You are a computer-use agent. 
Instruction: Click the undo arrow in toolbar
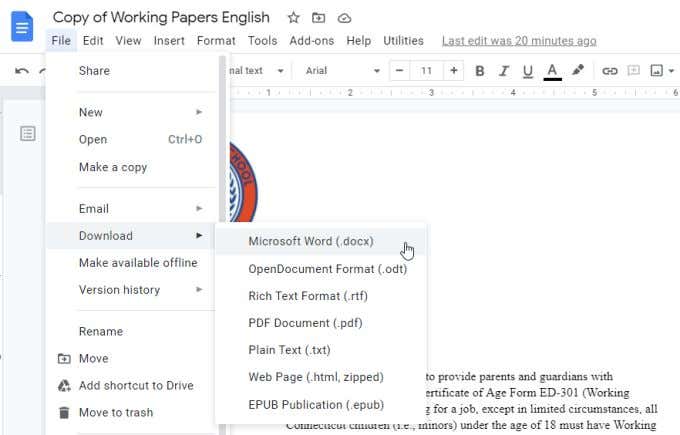(x=22, y=71)
